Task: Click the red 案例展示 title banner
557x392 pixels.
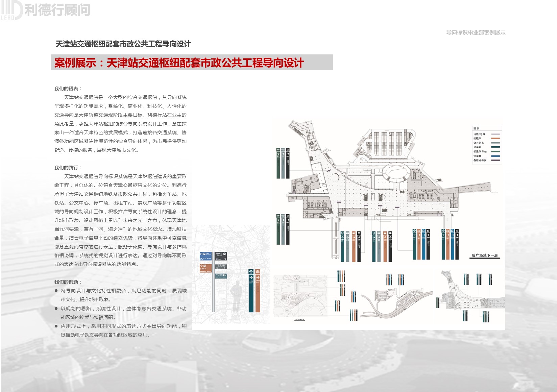Action: (x=192, y=63)
